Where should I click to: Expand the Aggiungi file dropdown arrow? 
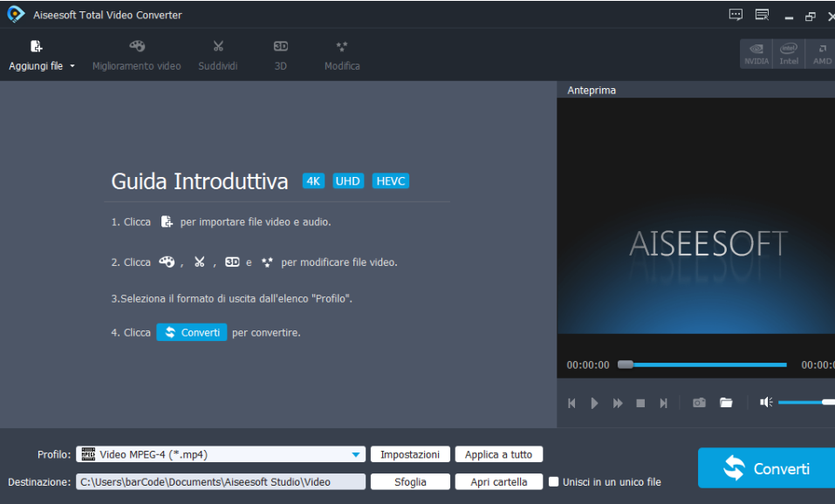tap(72, 66)
